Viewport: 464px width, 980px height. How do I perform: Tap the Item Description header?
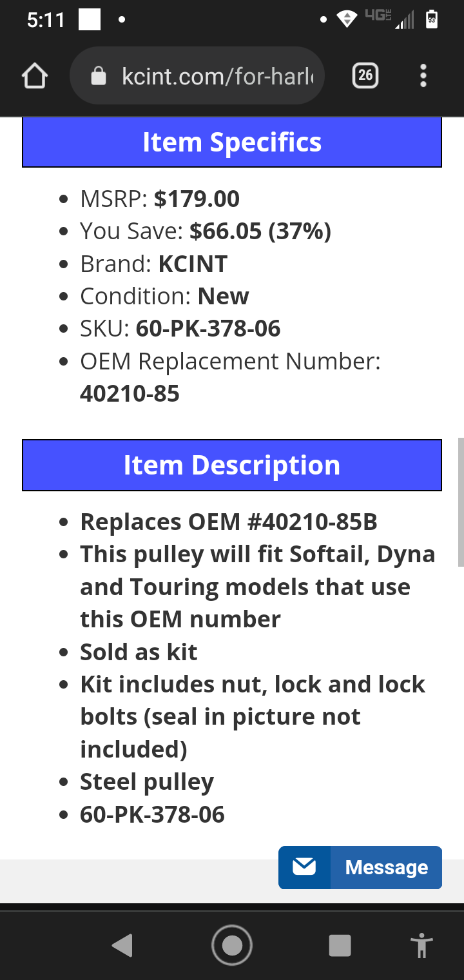tap(232, 465)
